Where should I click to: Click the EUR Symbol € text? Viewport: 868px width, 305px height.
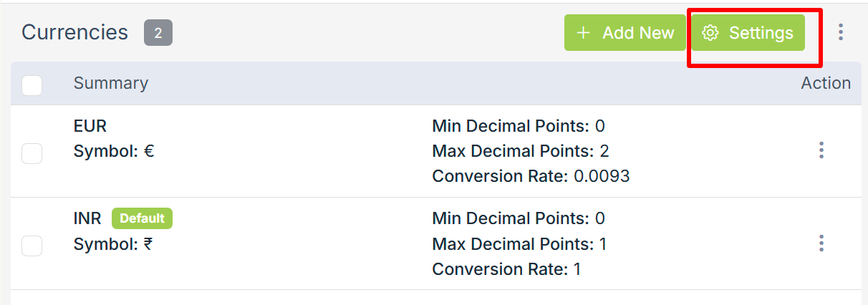coord(114,151)
